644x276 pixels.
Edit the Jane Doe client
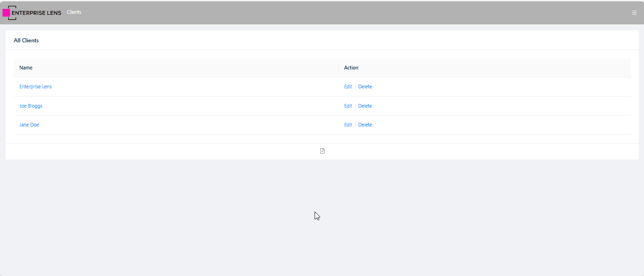tap(348, 125)
